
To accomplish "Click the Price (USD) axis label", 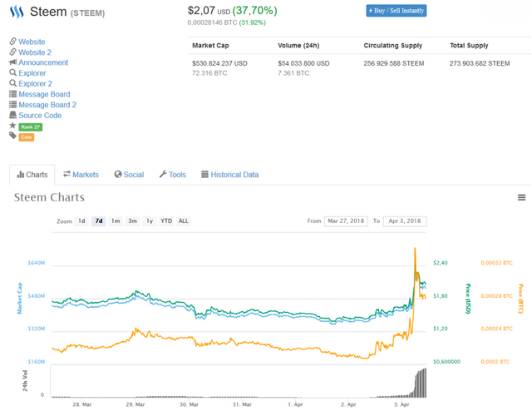I will tap(468, 299).
